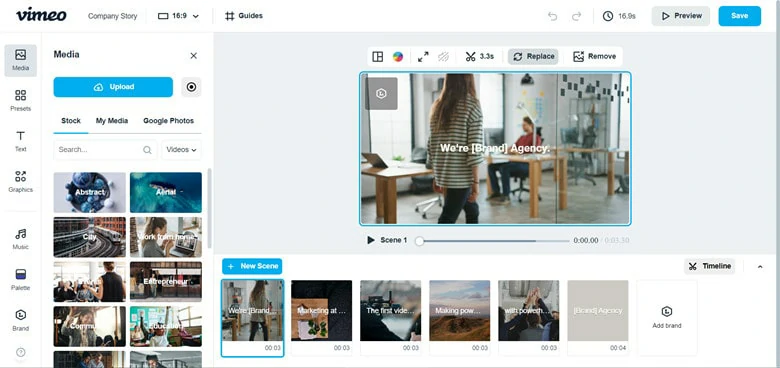Open the Palette panel
This screenshot has width=780, height=368.
click(20, 280)
